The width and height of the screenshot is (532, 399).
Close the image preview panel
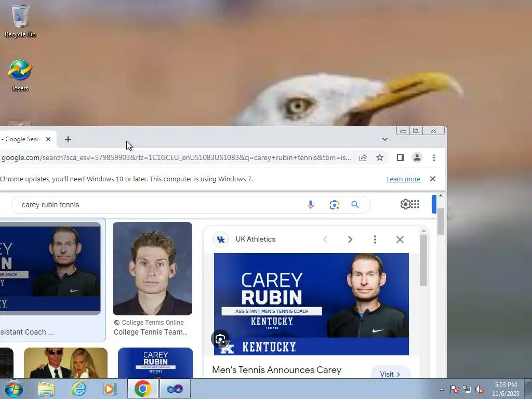tap(400, 240)
